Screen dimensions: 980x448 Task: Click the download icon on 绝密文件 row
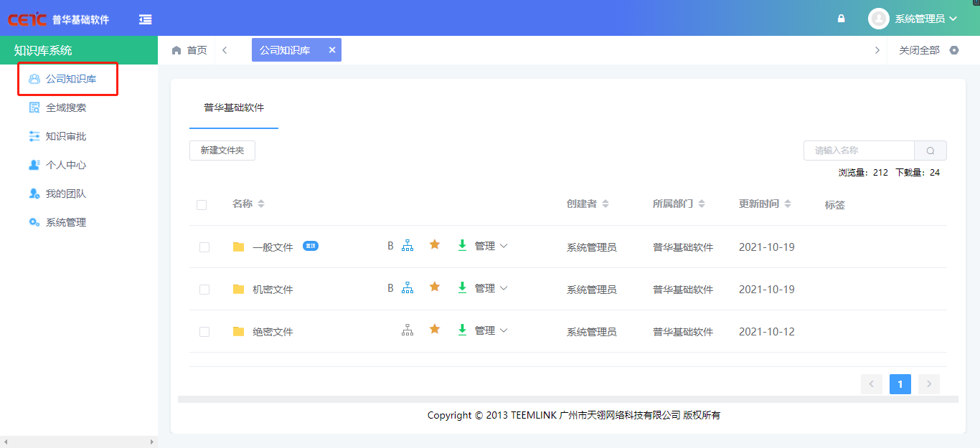pyautogui.click(x=461, y=329)
